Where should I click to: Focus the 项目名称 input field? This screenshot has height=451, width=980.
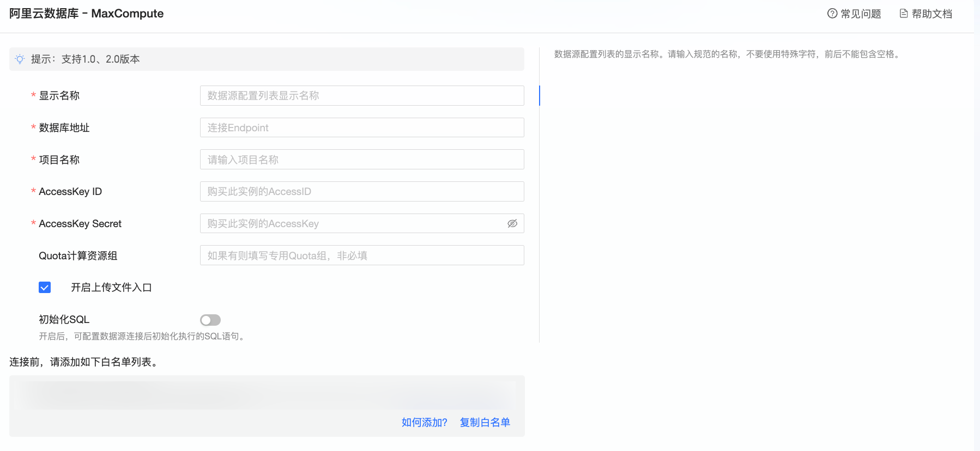click(x=362, y=160)
